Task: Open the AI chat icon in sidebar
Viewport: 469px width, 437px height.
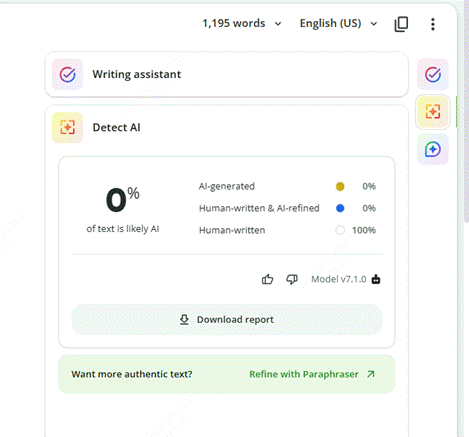Action: tap(433, 149)
